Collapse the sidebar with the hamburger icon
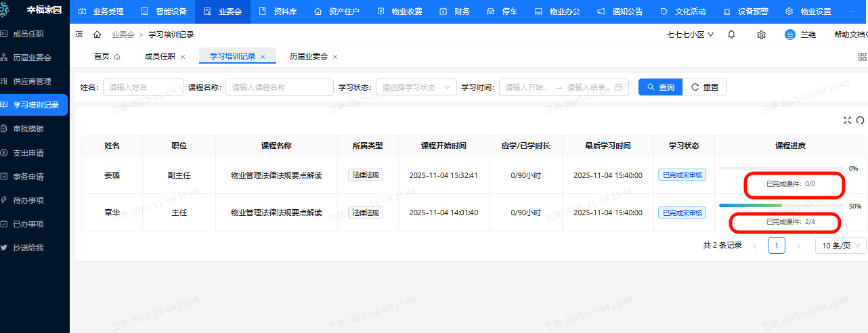 [79, 35]
